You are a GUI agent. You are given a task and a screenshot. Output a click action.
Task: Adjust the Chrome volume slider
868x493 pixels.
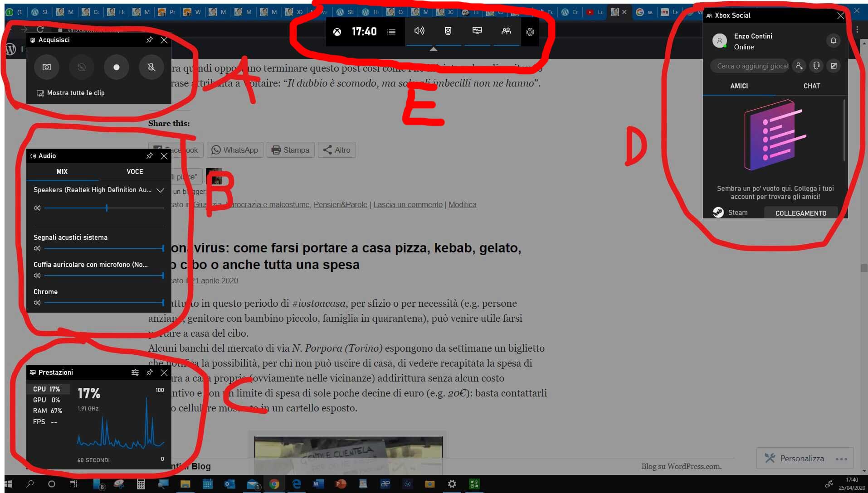(104, 303)
